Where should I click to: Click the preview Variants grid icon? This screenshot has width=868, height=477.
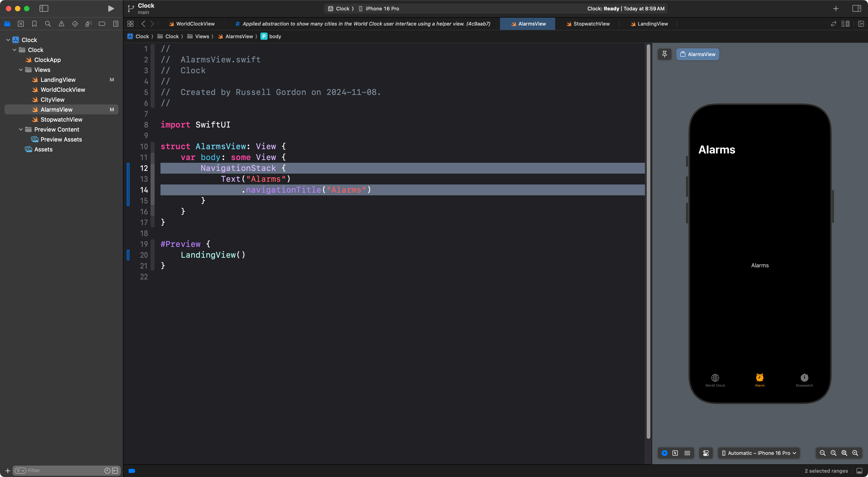pyautogui.click(x=687, y=453)
